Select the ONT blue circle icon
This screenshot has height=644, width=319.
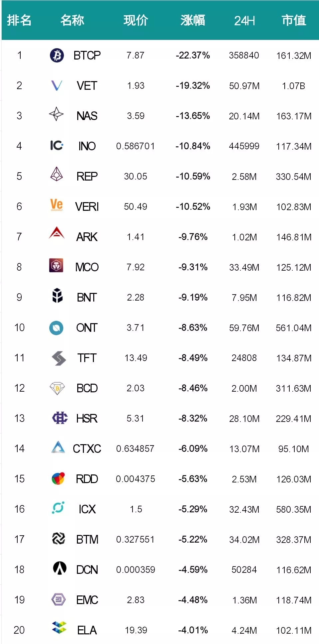56,328
